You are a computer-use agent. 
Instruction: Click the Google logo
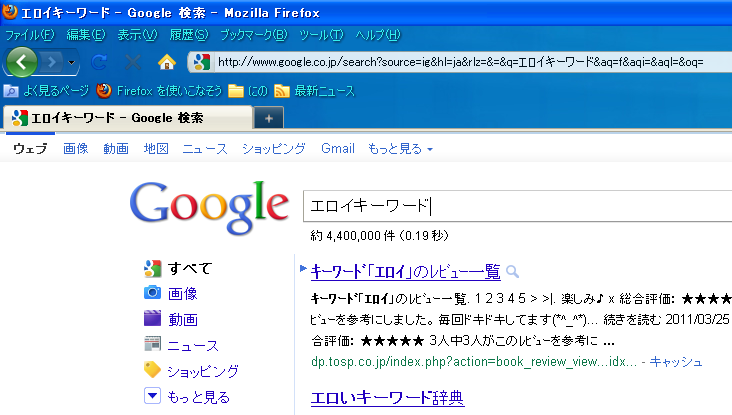click(209, 206)
